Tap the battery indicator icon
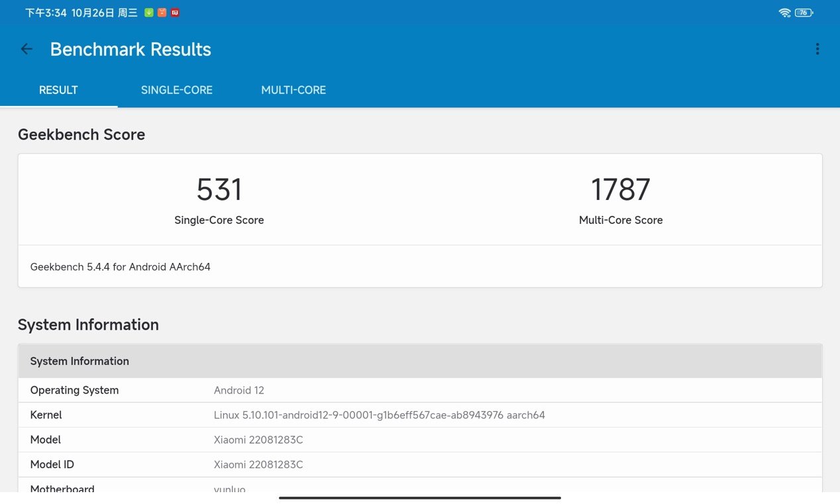Image resolution: width=840 pixels, height=504 pixels. pos(804,13)
